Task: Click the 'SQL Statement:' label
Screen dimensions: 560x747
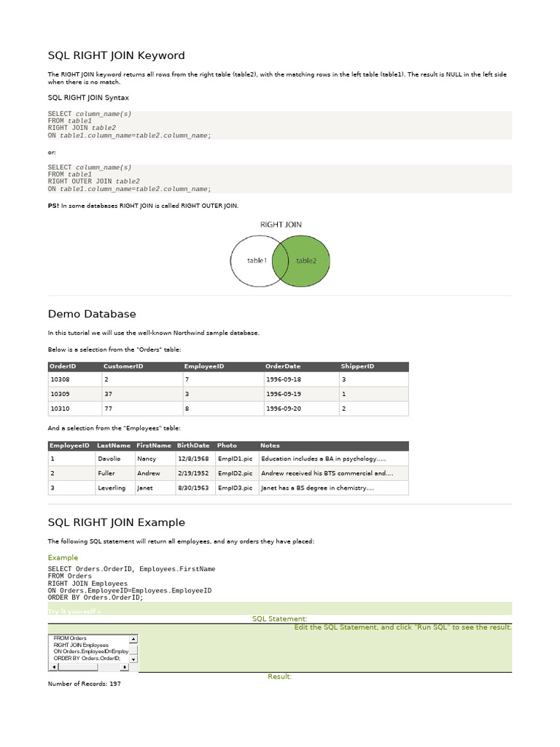Action: coord(279,619)
